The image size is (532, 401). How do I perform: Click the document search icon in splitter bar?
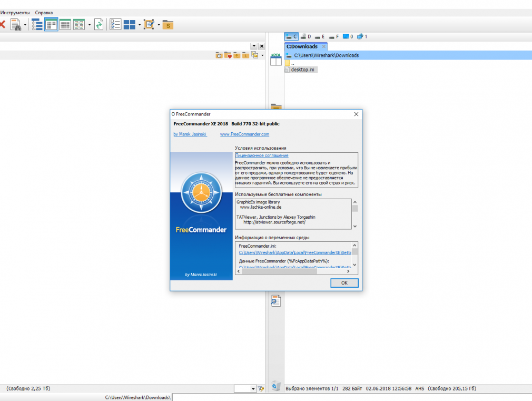coord(276,301)
